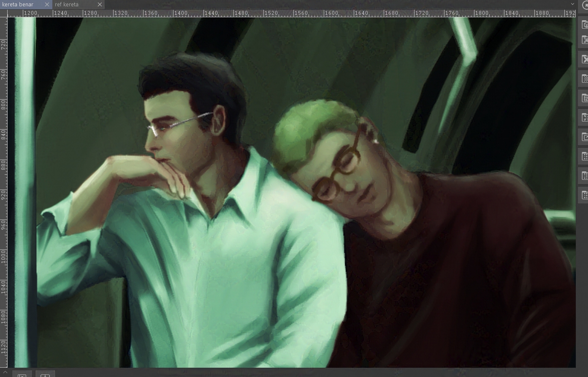Click the topmost dotted-grid folder icon

pyautogui.click(x=585, y=157)
